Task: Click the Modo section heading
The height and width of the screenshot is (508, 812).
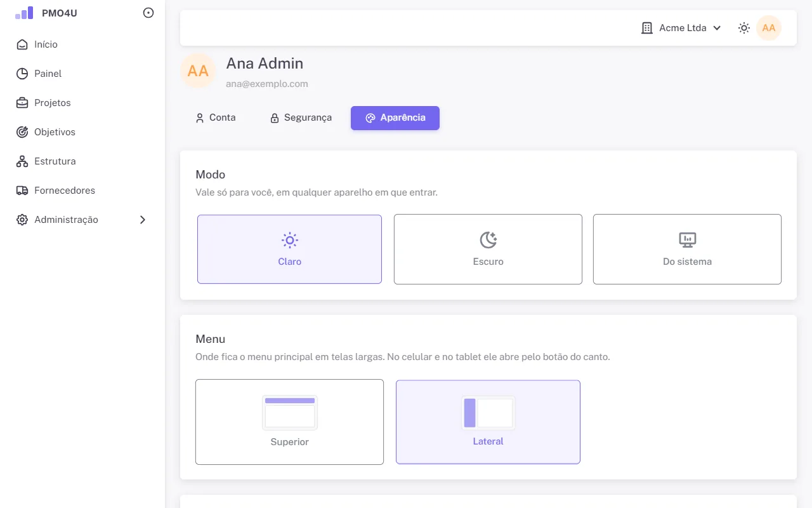Action: coord(211,175)
